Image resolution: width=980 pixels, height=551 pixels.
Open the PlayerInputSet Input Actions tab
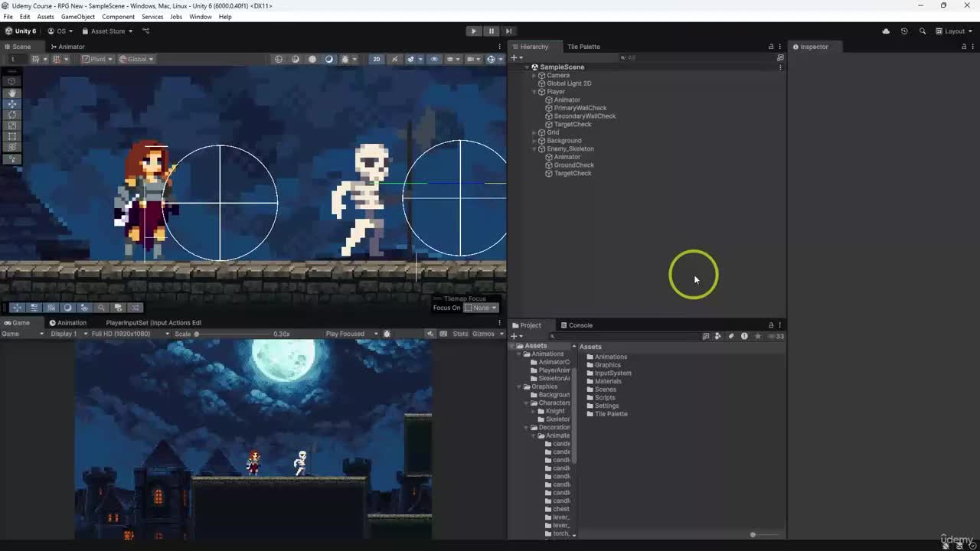click(x=153, y=323)
